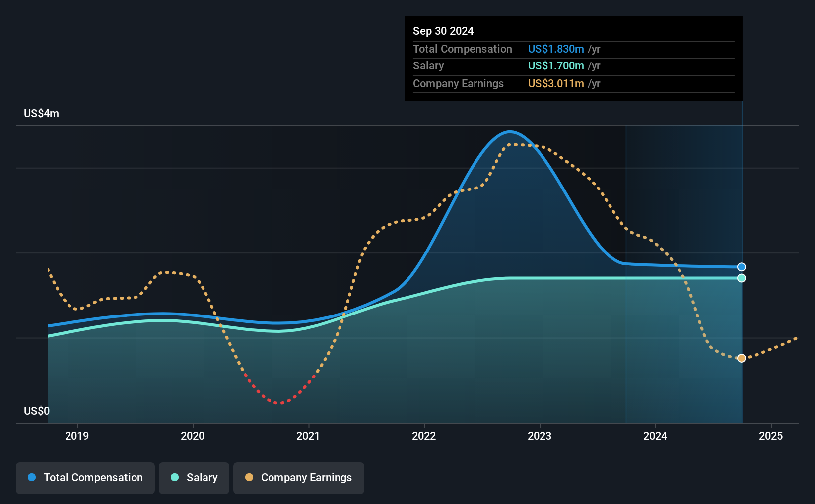
Task: Click the orange Company Earnings legend dot
Action: [x=249, y=477]
